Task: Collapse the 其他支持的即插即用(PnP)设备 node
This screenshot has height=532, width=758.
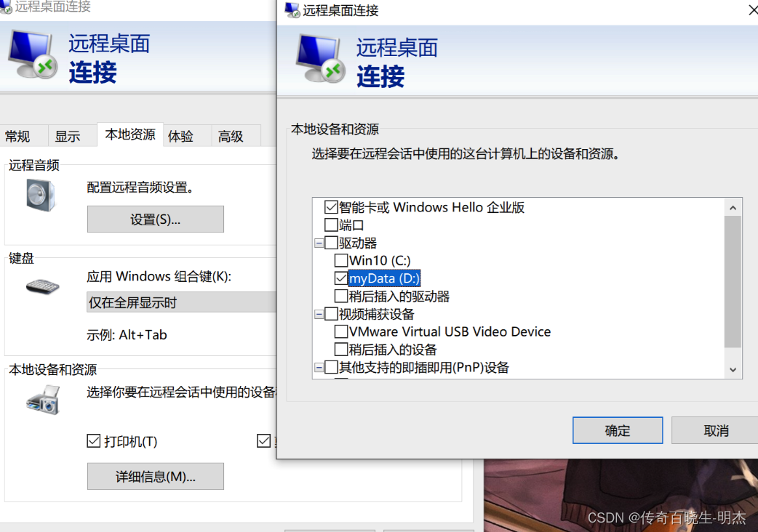Action: pos(319,368)
